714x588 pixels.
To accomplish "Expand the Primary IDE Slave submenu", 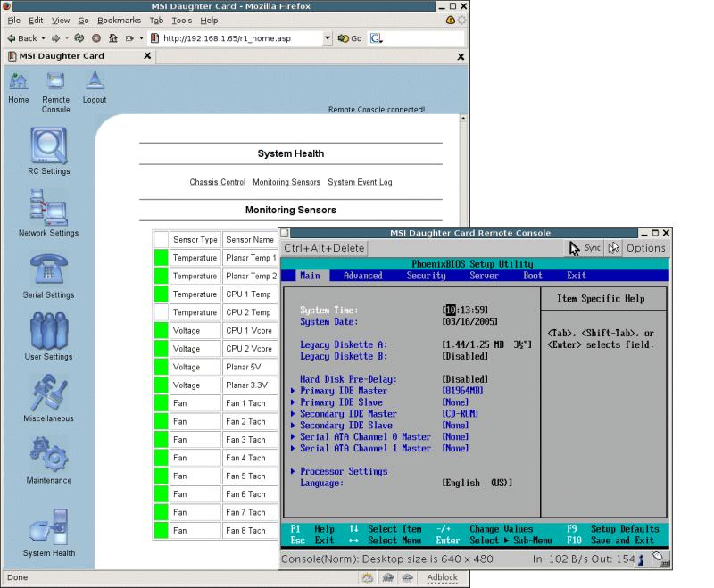I will (294, 402).
